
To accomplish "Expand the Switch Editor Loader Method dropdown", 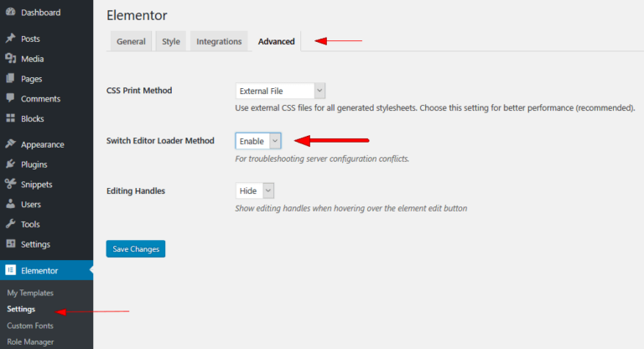I will [258, 141].
